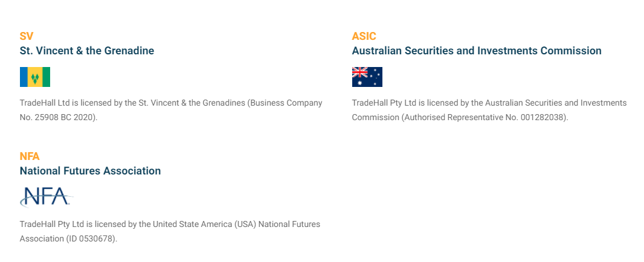Click the Australian flag icon
The width and height of the screenshot is (644, 262).
point(367,77)
